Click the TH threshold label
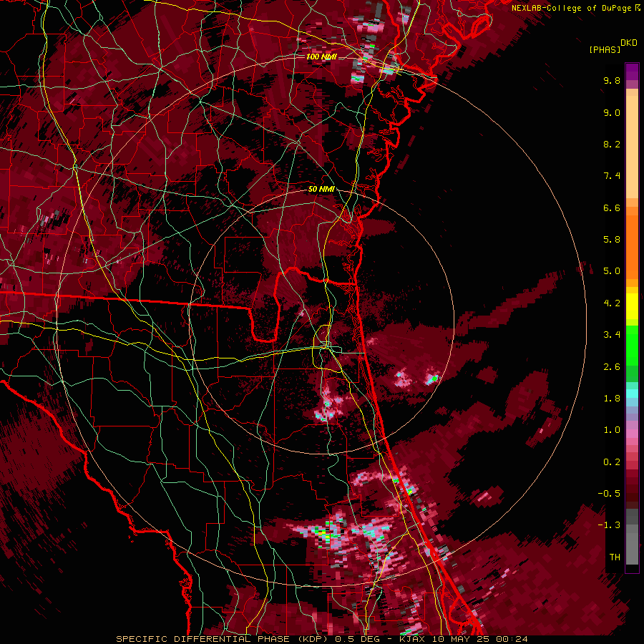 coord(615,557)
